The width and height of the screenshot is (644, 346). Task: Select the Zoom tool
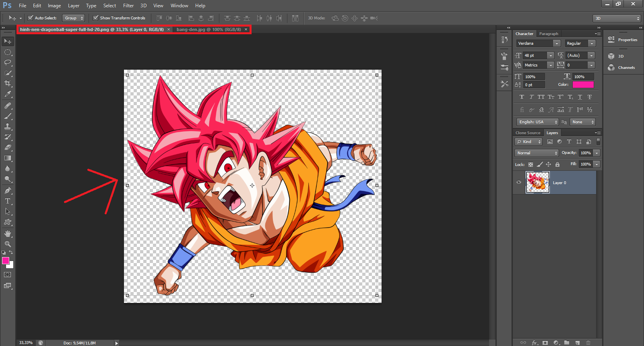[8, 244]
